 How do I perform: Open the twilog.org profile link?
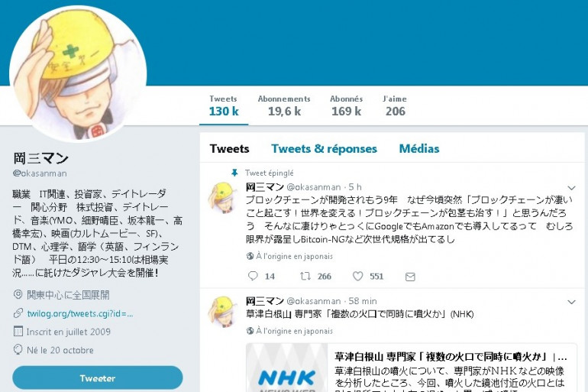pos(80,313)
